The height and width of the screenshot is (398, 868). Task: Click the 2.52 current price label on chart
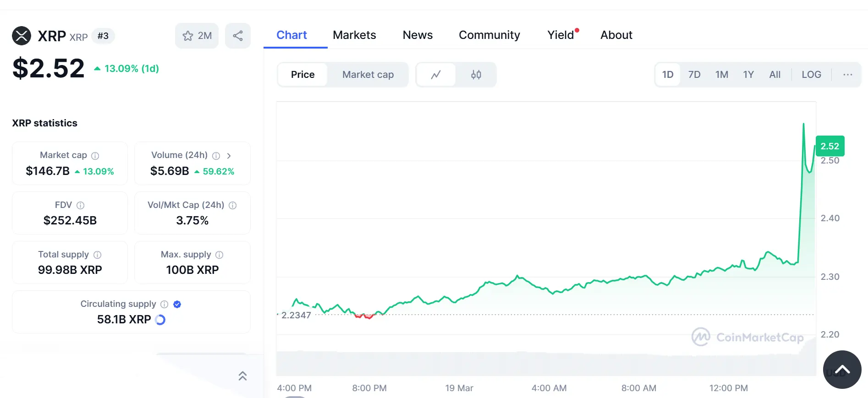tap(830, 146)
